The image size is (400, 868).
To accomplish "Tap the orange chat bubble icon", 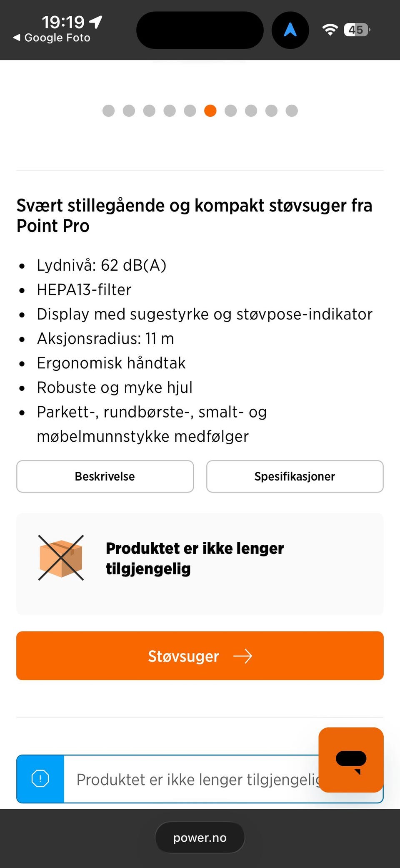I will click(351, 760).
